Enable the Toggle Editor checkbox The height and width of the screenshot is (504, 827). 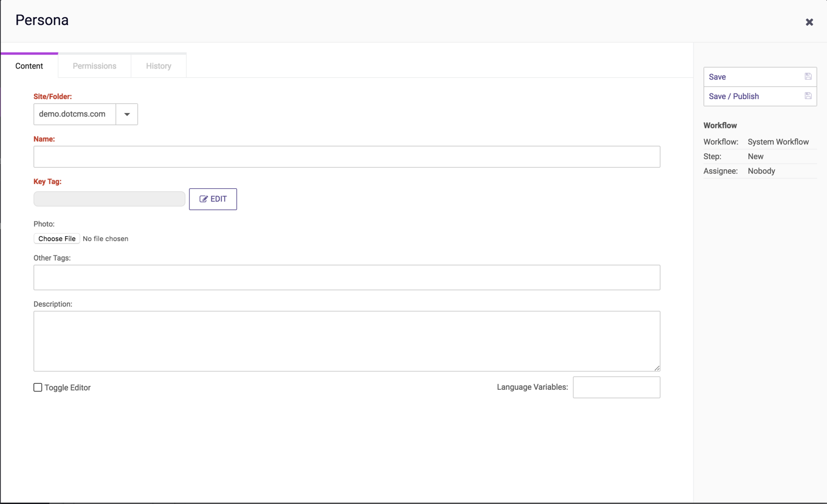[38, 387]
